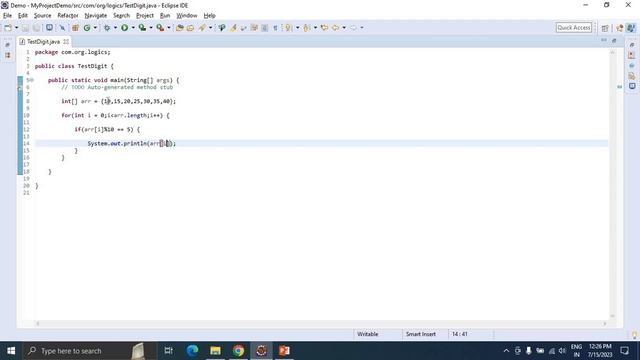Click 'package com.org.logics;' on line 1

click(73, 52)
